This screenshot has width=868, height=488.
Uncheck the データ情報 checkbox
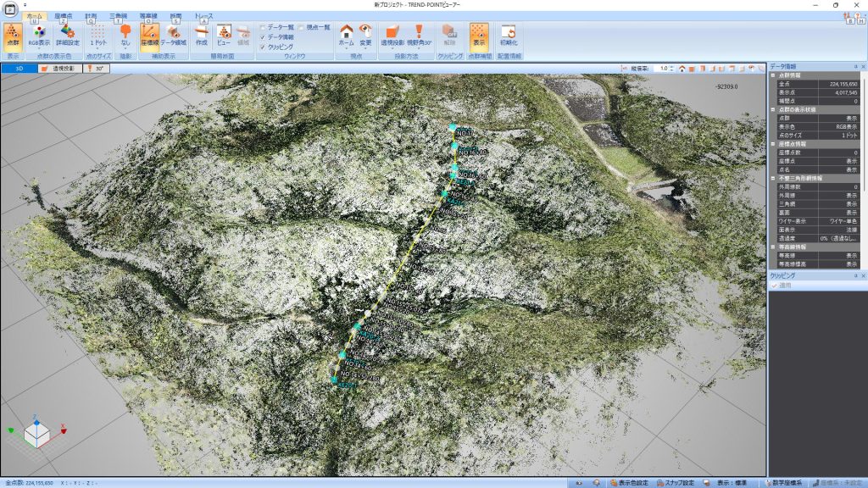click(x=263, y=37)
